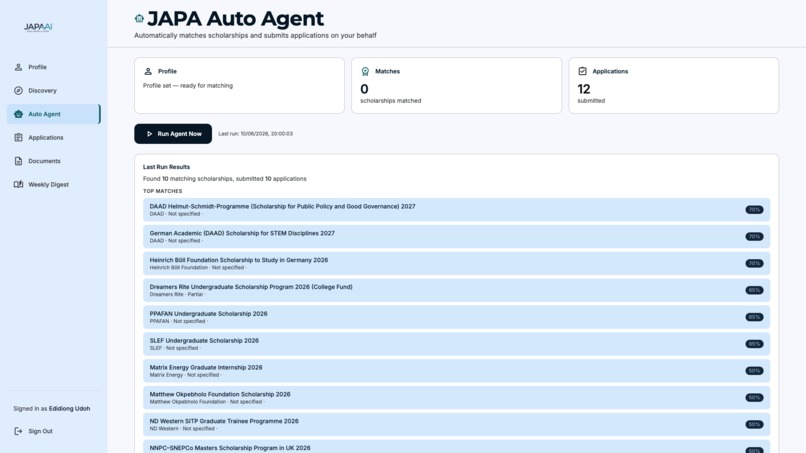The image size is (806, 453).
Task: Click 70% badge on DAAD STEM row
Action: pyautogui.click(x=754, y=237)
